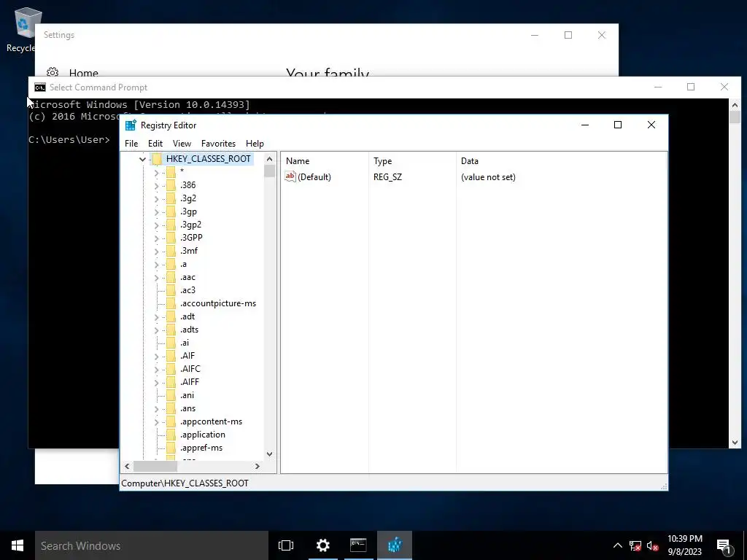Click the registry tree scroll-down arrow
Viewport: 747px width, 560px height.
[270, 454]
